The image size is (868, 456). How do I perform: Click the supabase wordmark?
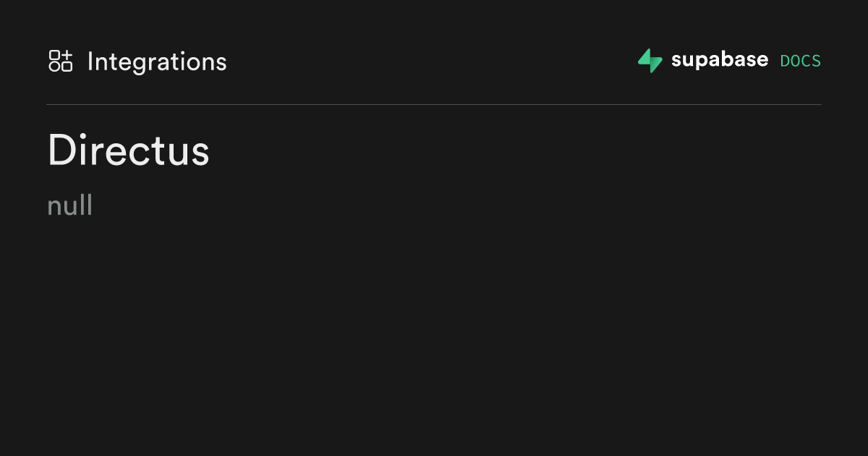[720, 60]
